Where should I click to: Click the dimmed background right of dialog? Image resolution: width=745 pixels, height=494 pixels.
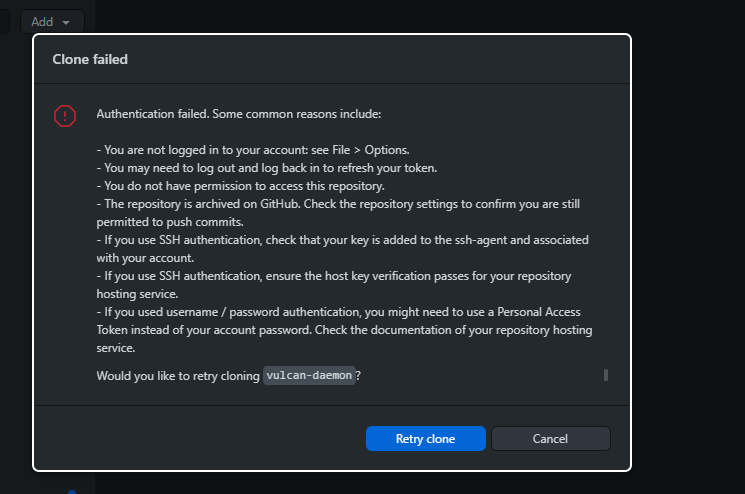pyautogui.click(x=690, y=250)
